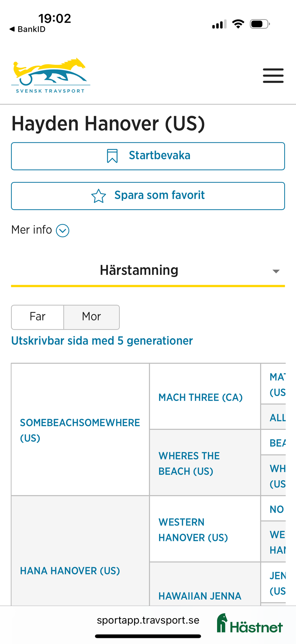Click the star icon next to Spara som favorit
Image resolution: width=296 pixels, height=644 pixels.
click(99, 195)
